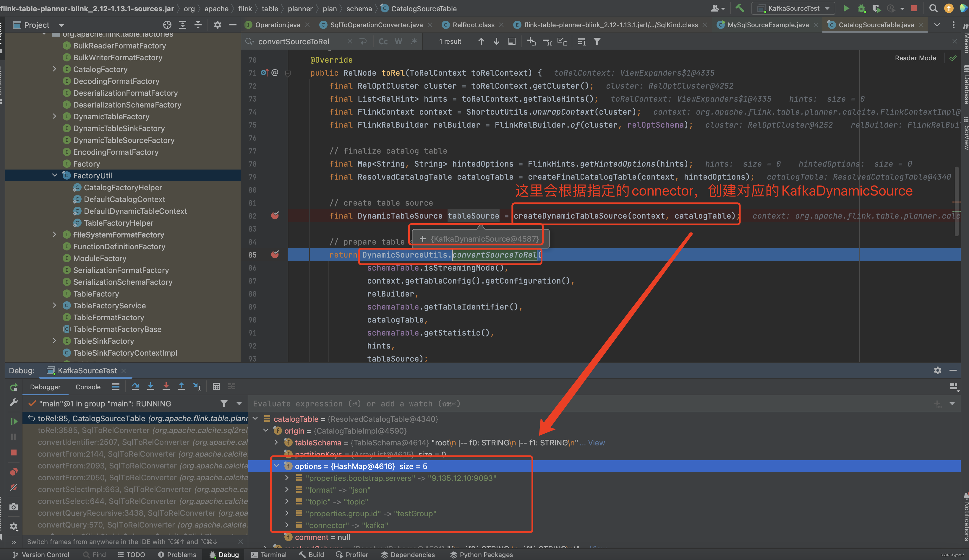The height and width of the screenshot is (560, 969).
Task: Toggle Reader Mode in the editor
Action: pyautogui.click(x=915, y=58)
